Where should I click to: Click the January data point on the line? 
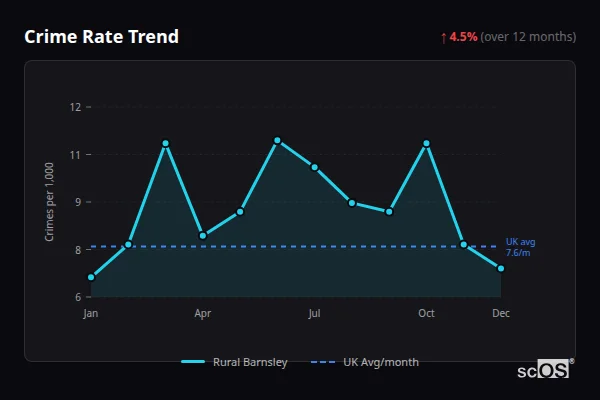pyautogui.click(x=91, y=277)
